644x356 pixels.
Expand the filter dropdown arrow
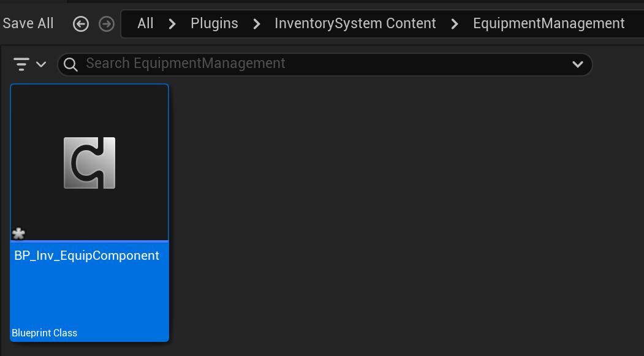pos(41,64)
